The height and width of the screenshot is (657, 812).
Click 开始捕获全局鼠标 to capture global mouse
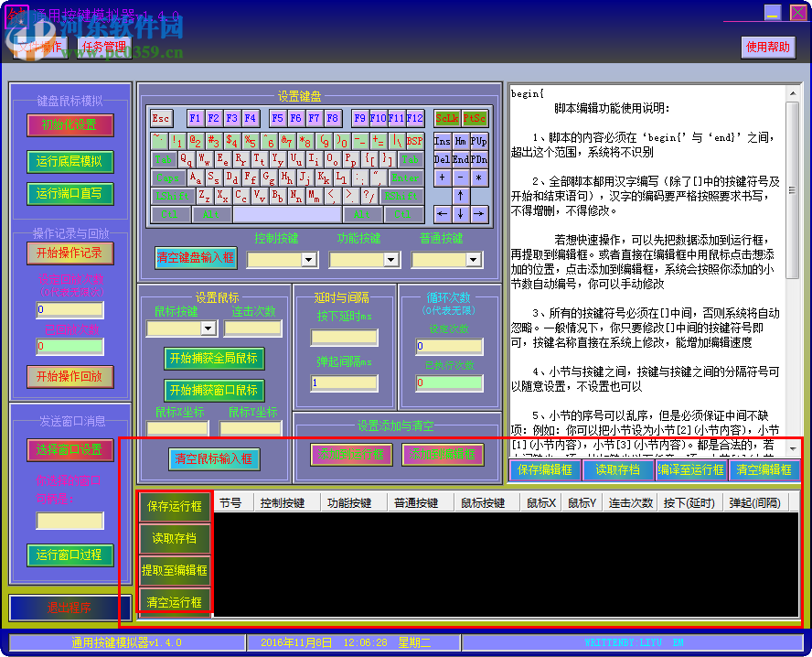click(x=214, y=359)
